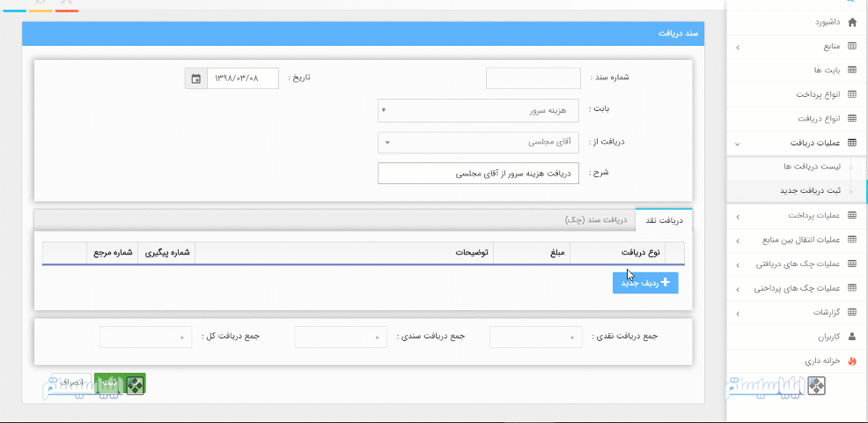Screen dimensions: 868x423
Task: Click the تاریخ date field 1398/03/08
Action: point(243,78)
